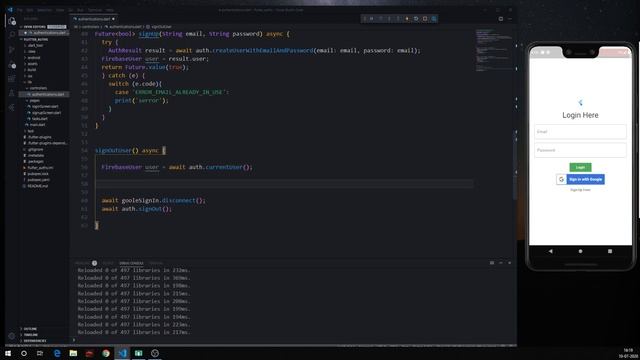Open Chrome from the taskbar

(106, 353)
